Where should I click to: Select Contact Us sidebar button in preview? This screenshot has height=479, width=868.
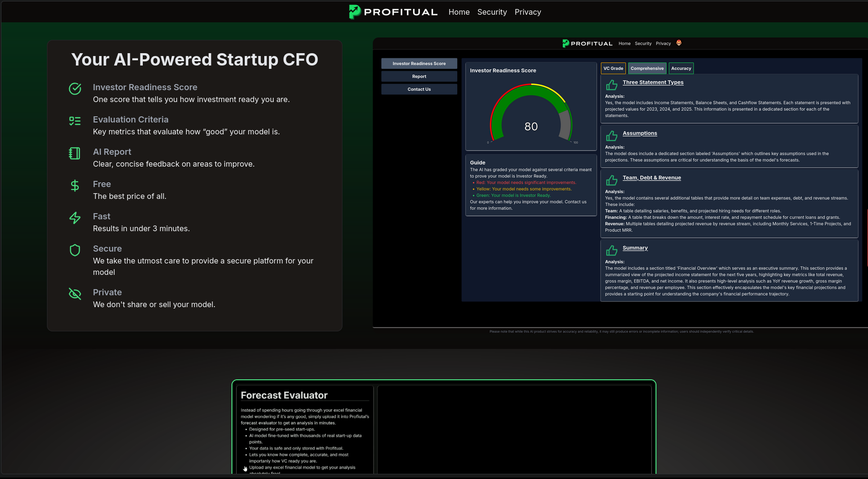click(x=419, y=89)
